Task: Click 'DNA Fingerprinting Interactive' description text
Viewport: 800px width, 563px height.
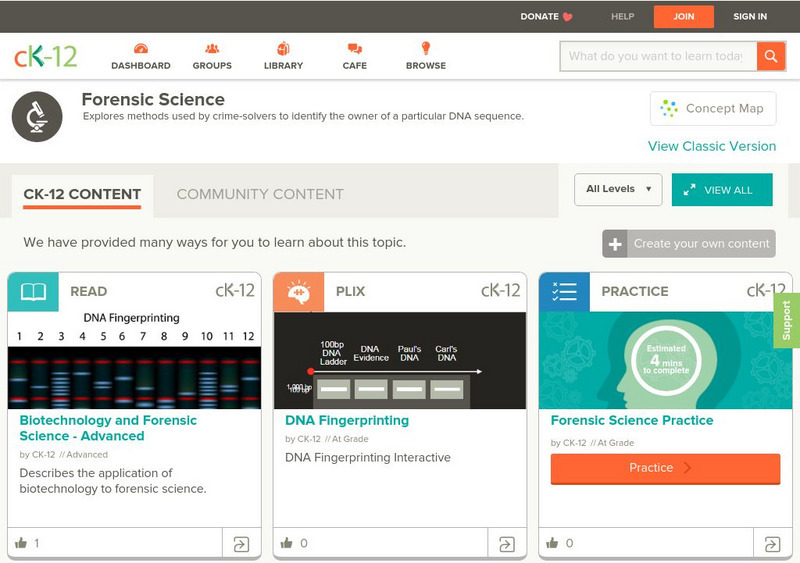Action: click(368, 457)
